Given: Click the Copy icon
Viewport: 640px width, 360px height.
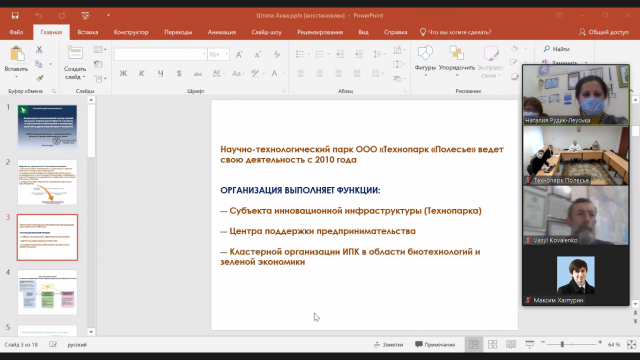Looking at the screenshot, I should click(x=39, y=64).
